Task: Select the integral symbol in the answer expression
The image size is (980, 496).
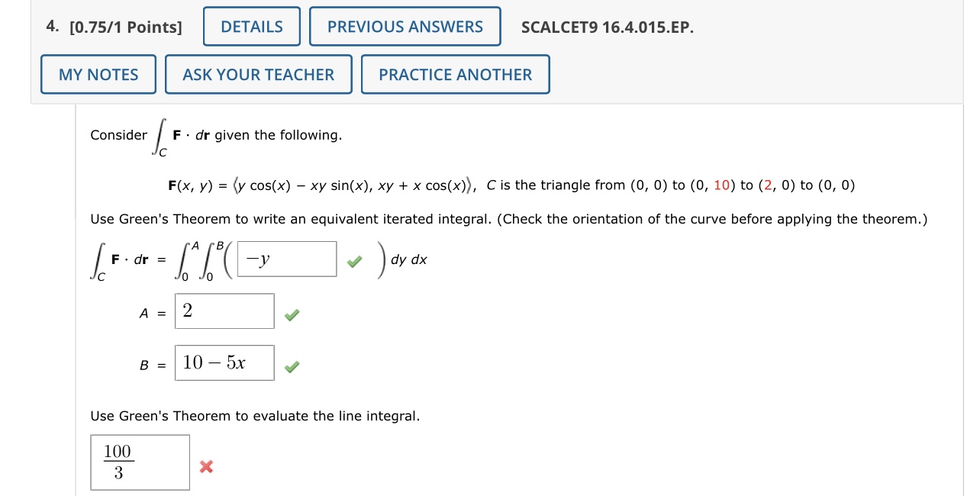Action: coord(96,259)
